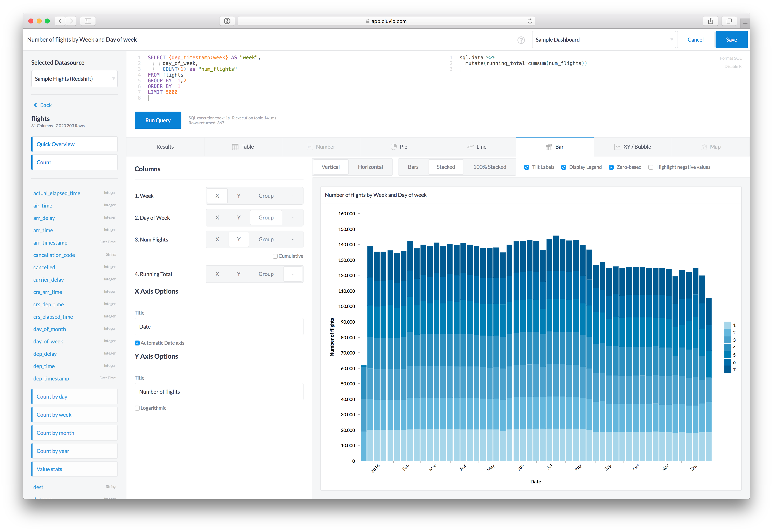Click the privacy report icon beside address bar
This screenshot has width=773, height=532.
click(227, 21)
